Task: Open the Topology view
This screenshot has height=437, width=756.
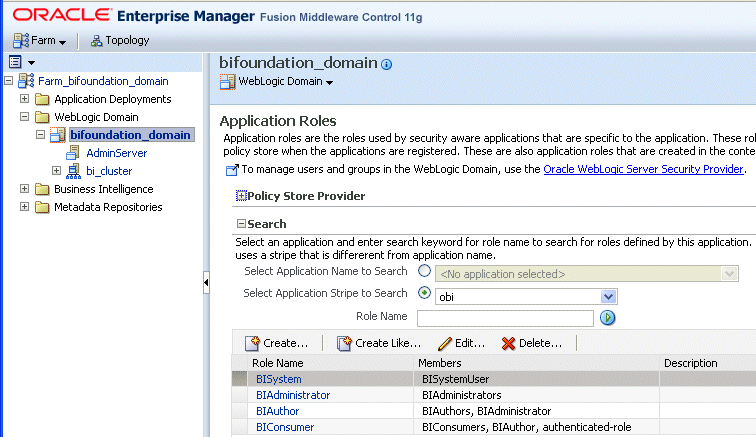Action: (120, 41)
